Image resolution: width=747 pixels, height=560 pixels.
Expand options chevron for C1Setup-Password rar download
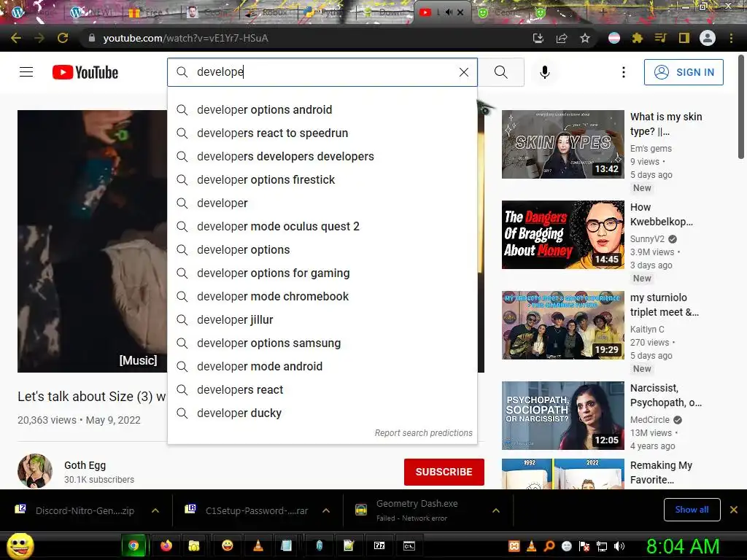(x=326, y=510)
